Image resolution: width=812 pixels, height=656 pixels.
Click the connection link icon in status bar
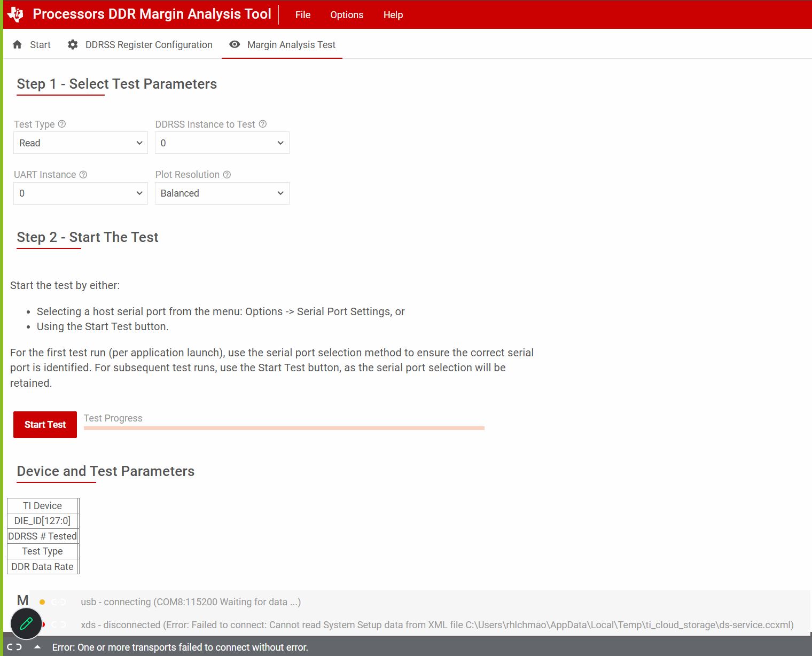coord(15,647)
